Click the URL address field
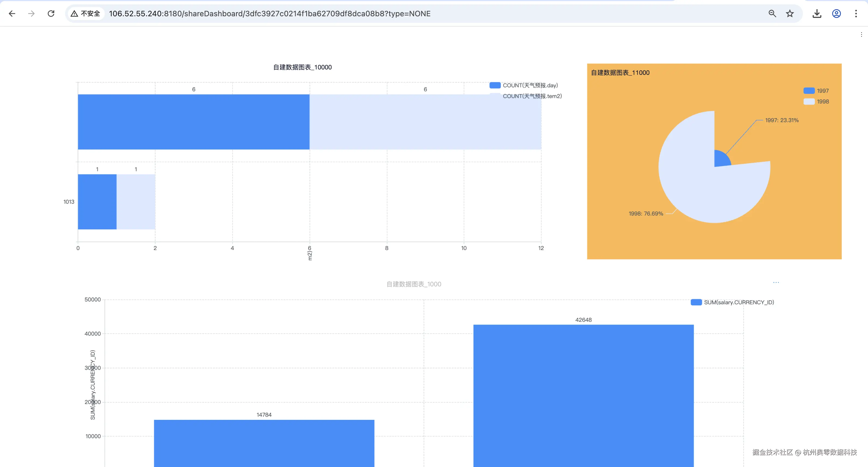The image size is (868, 467). 270,14
